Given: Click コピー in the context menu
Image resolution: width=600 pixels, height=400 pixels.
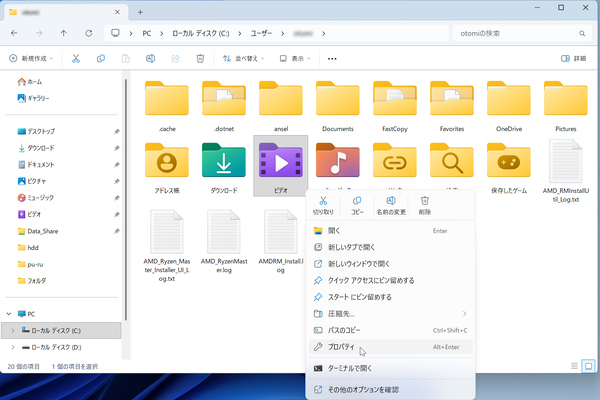Looking at the screenshot, I should 357,206.
